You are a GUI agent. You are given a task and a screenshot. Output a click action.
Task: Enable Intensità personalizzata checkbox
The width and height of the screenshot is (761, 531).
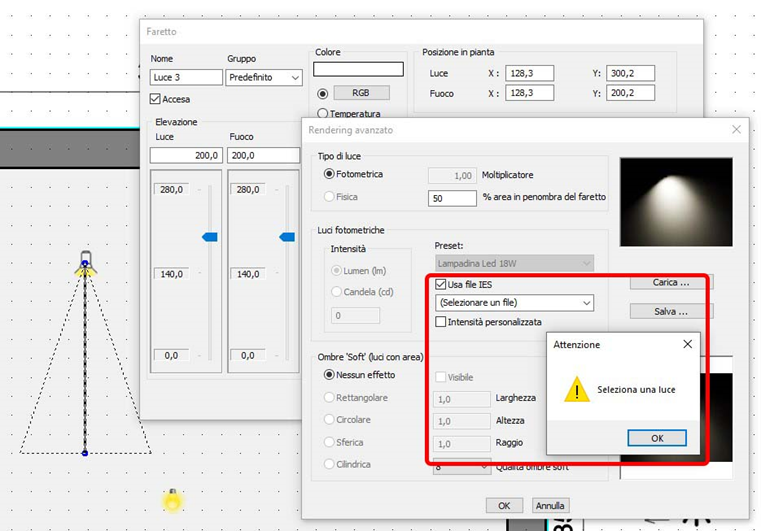pos(441,322)
